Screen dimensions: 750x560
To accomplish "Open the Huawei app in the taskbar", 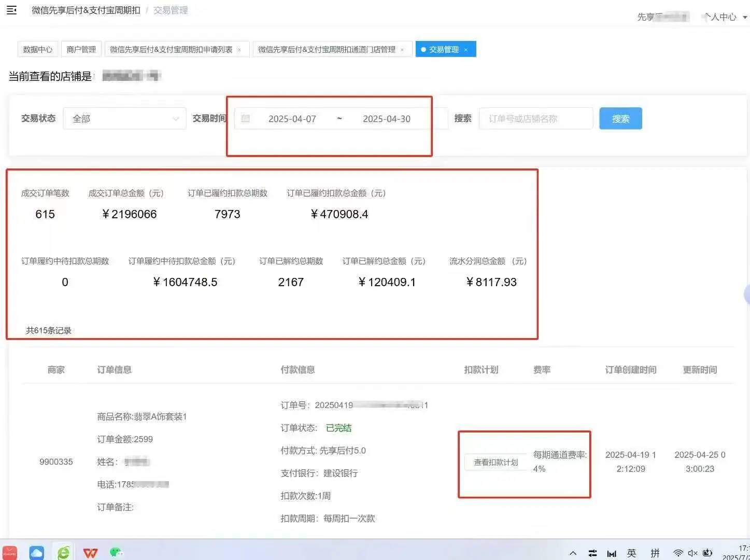I will tap(9, 553).
